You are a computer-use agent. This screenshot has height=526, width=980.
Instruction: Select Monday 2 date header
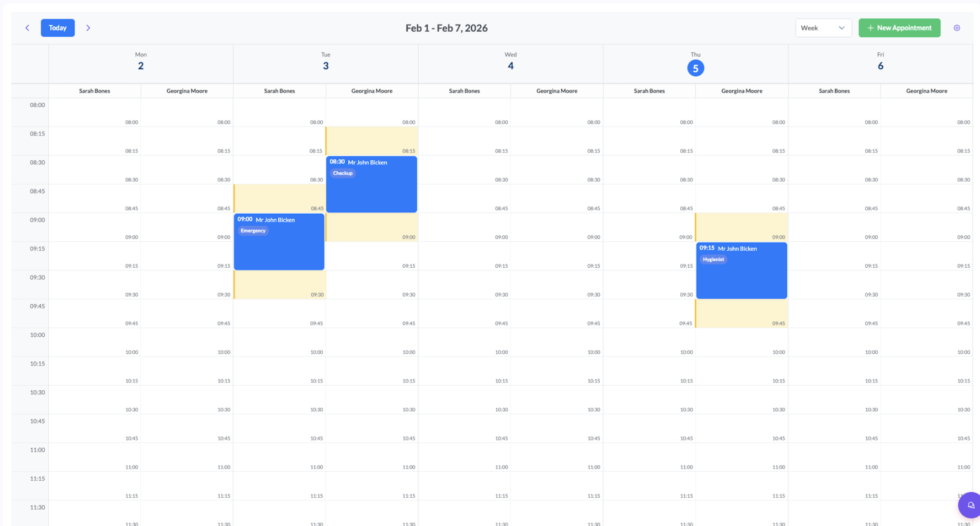coord(140,65)
